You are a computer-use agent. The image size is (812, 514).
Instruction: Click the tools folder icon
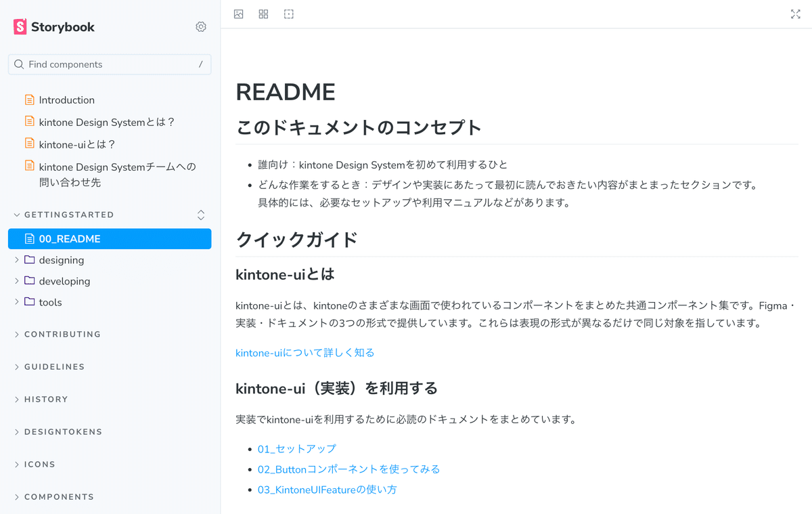(x=29, y=301)
